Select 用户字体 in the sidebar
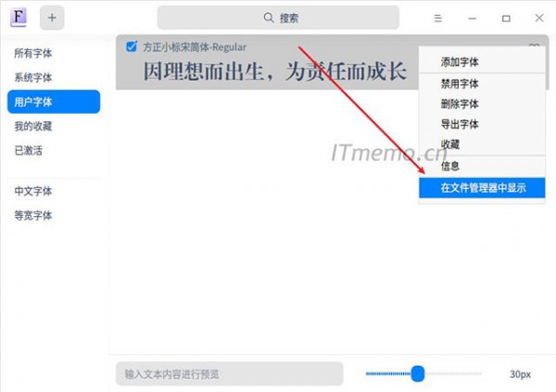The width and height of the screenshot is (556, 392). pos(54,102)
